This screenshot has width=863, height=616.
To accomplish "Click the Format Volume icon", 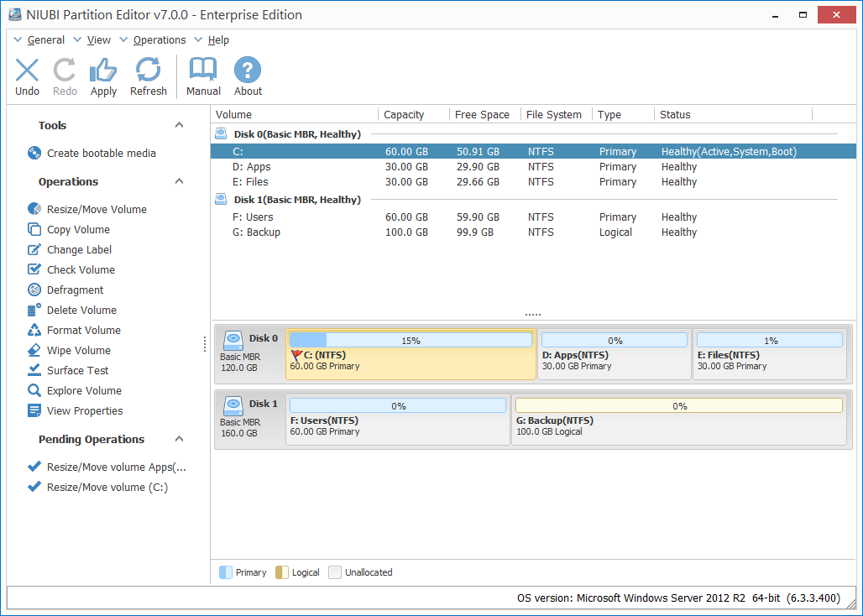I will pos(34,330).
